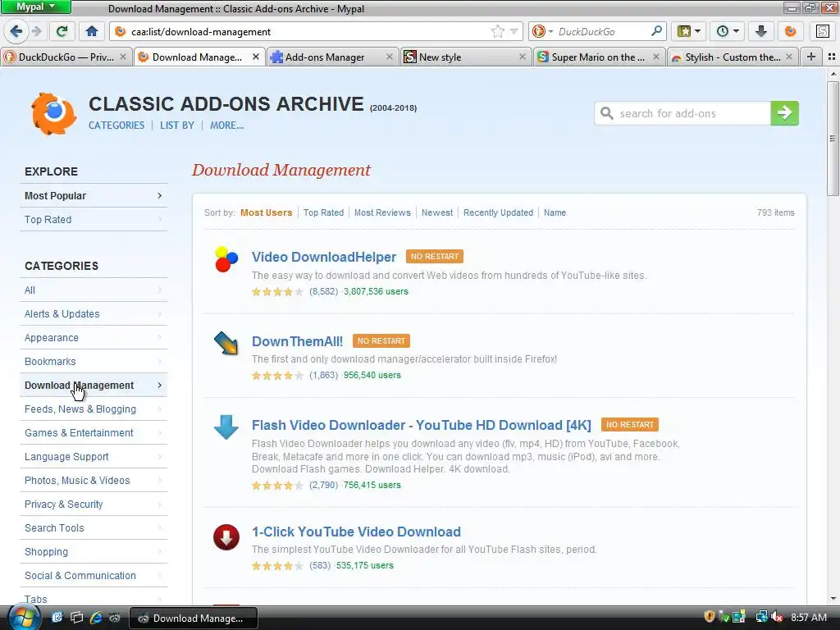Image resolution: width=840 pixels, height=630 pixels.
Task: Open the downloads arrow toolbar button
Action: pyautogui.click(x=760, y=32)
